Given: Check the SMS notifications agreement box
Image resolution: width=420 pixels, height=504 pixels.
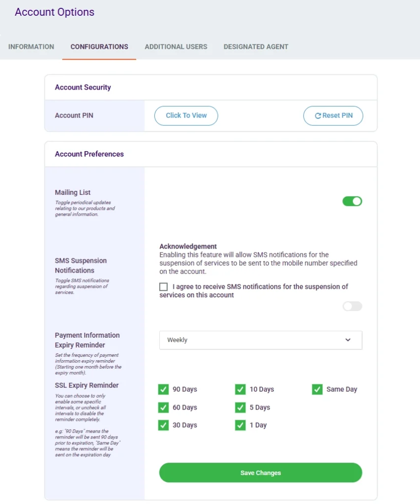Looking at the screenshot, I should pos(164,286).
